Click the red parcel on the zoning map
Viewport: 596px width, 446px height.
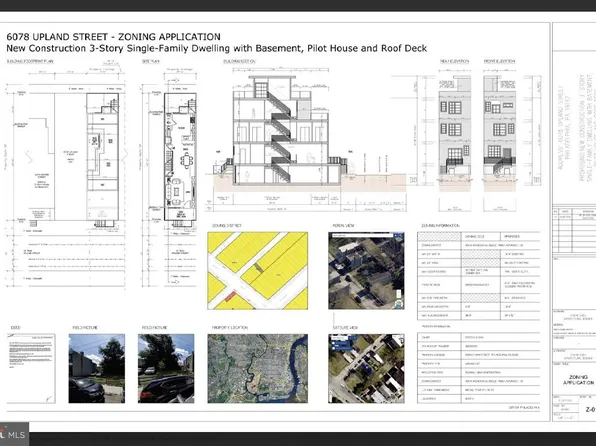[x=229, y=296]
